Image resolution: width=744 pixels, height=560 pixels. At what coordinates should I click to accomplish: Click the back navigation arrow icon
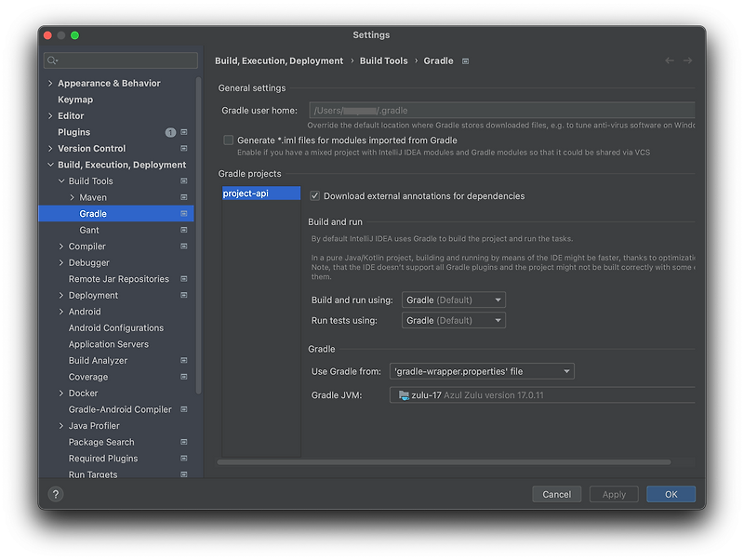[670, 60]
